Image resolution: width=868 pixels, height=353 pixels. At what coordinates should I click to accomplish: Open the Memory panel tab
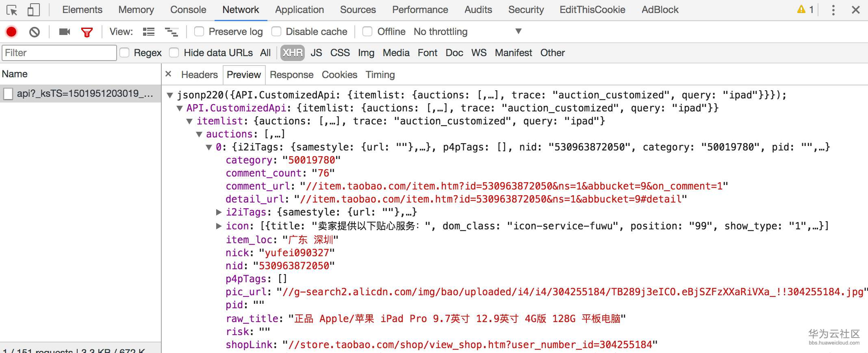click(x=136, y=10)
